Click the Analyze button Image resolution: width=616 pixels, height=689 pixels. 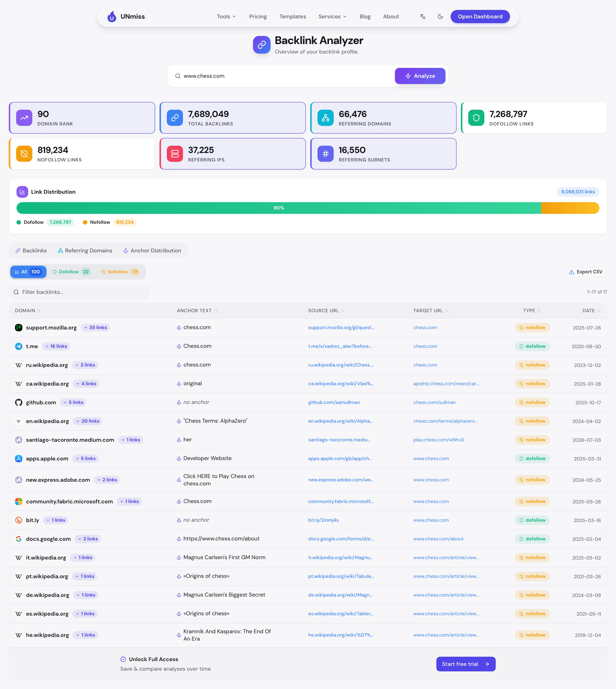[x=420, y=76]
